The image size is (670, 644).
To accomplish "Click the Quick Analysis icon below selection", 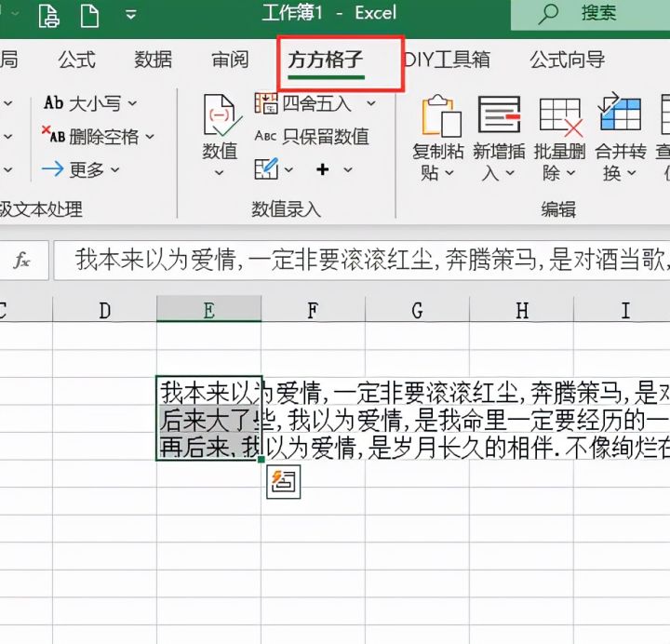I will pyautogui.click(x=283, y=482).
